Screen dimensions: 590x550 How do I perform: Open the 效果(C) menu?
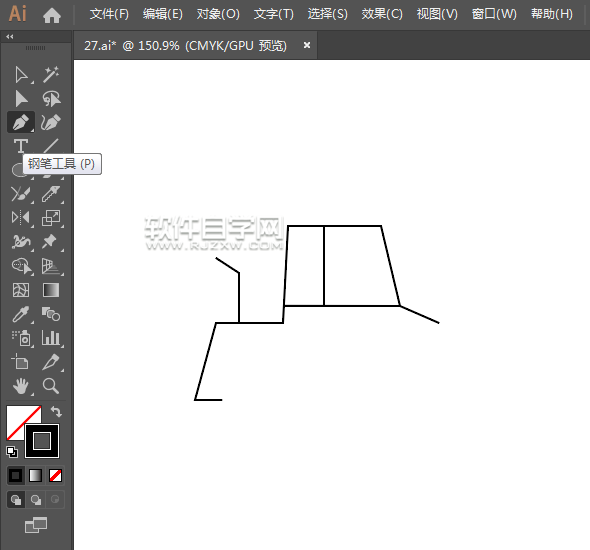click(x=382, y=14)
